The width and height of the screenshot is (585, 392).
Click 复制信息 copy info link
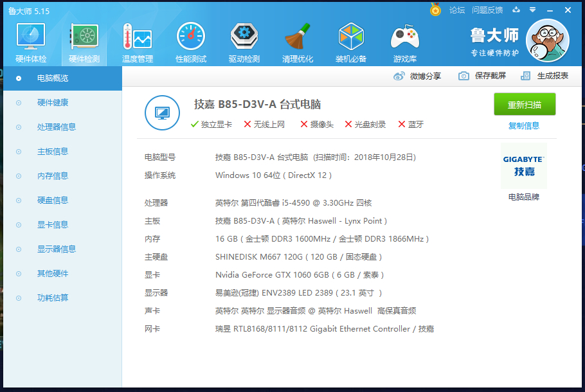tap(524, 126)
